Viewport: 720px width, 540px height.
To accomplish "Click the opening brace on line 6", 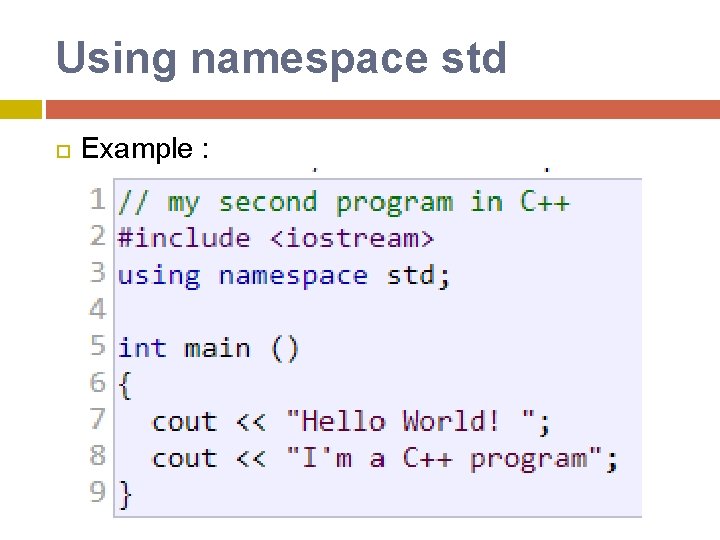I will [x=125, y=385].
